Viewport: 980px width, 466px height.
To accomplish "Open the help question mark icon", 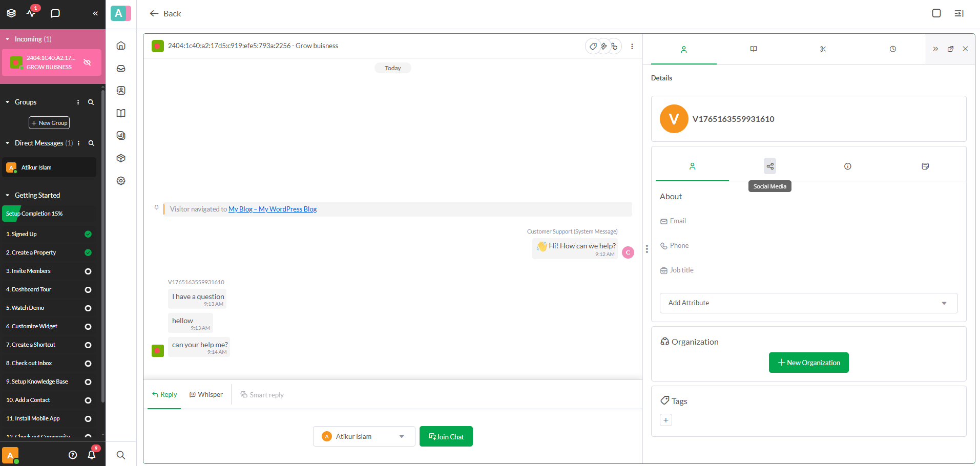I will tap(73, 455).
